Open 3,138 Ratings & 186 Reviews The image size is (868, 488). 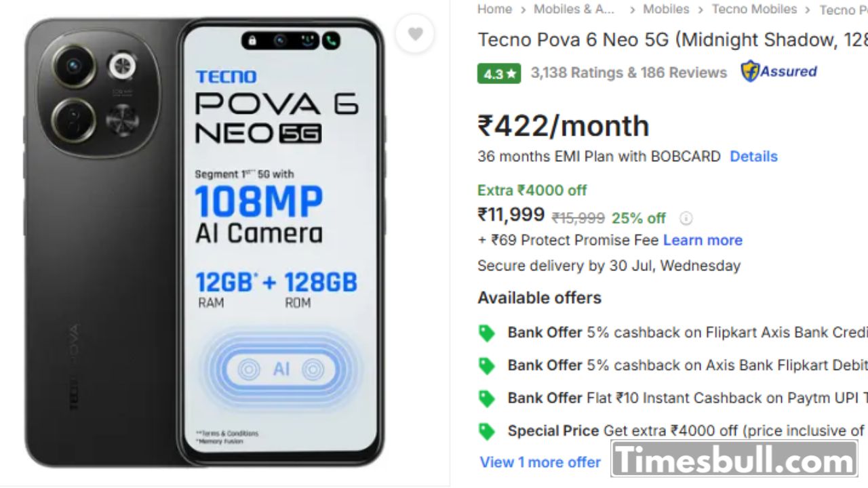coord(629,73)
